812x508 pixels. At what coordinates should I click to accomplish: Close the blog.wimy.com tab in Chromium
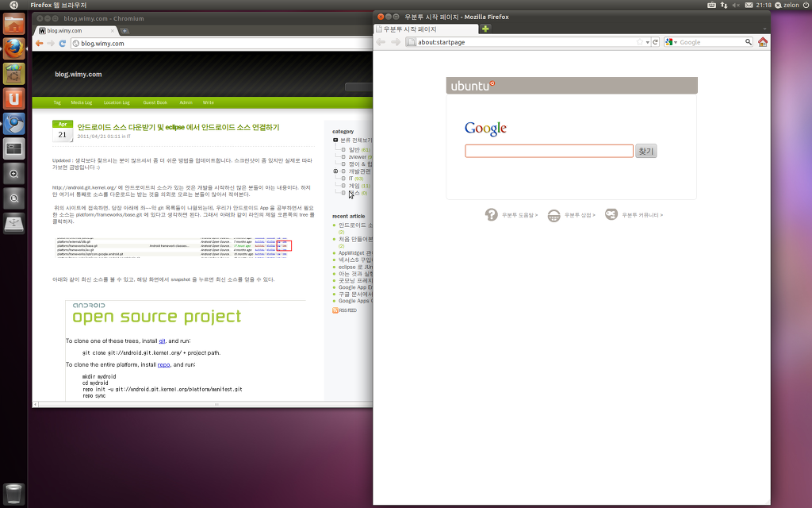click(x=113, y=31)
